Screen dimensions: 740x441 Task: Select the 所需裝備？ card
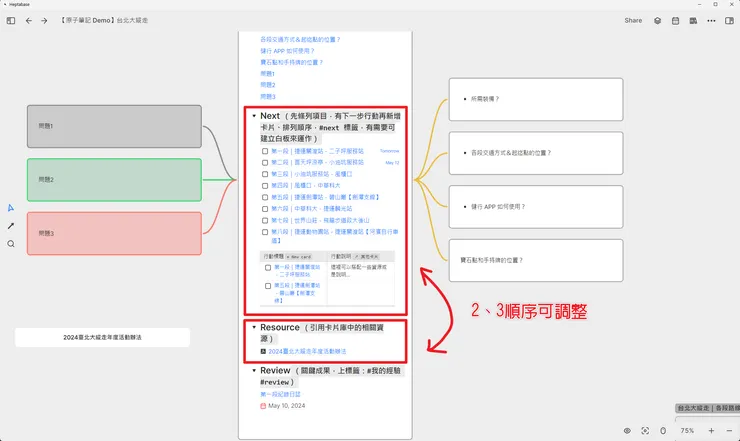536,99
